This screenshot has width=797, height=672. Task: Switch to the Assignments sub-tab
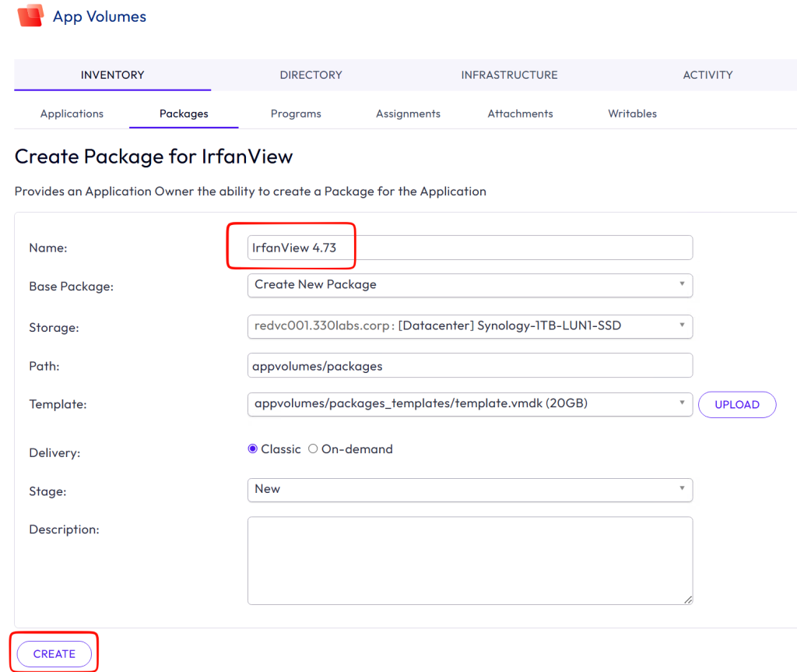408,114
